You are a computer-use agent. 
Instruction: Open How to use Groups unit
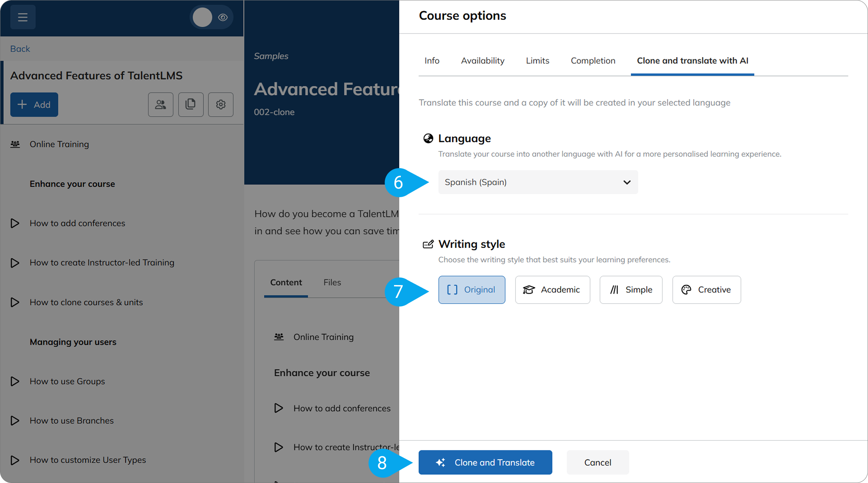tap(67, 381)
